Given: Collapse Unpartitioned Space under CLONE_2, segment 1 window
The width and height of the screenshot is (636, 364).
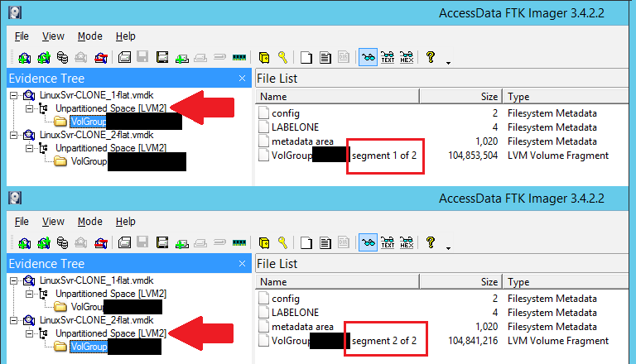Looking at the screenshot, I should pos(29,148).
